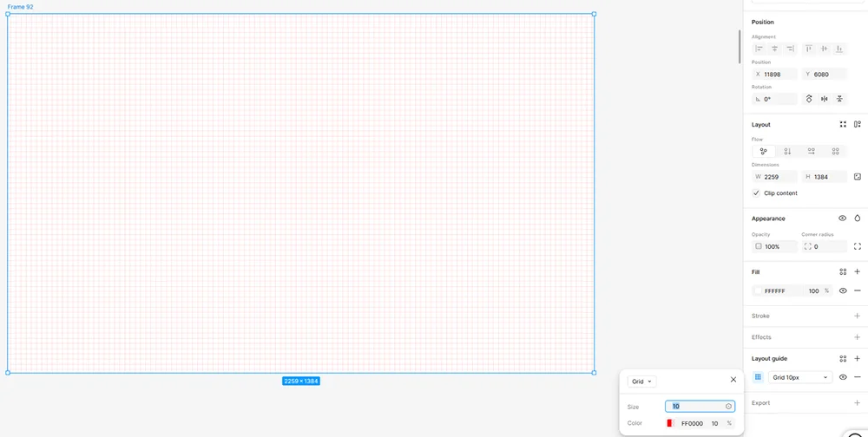Align top using the alignment icon
The height and width of the screenshot is (437, 868).
coord(809,49)
